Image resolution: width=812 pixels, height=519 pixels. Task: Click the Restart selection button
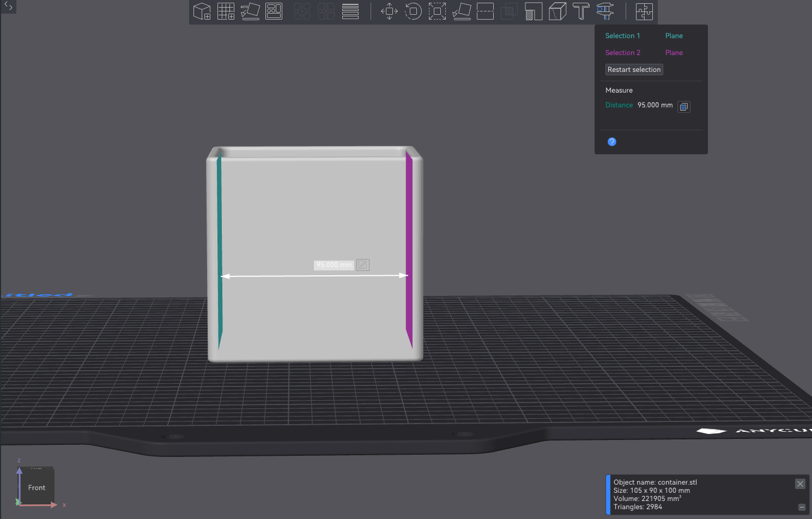(x=634, y=70)
